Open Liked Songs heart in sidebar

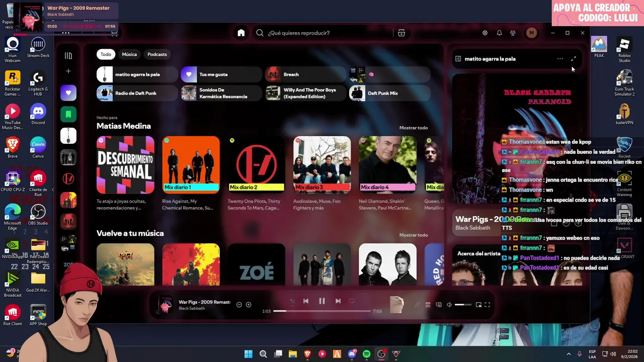(x=68, y=93)
